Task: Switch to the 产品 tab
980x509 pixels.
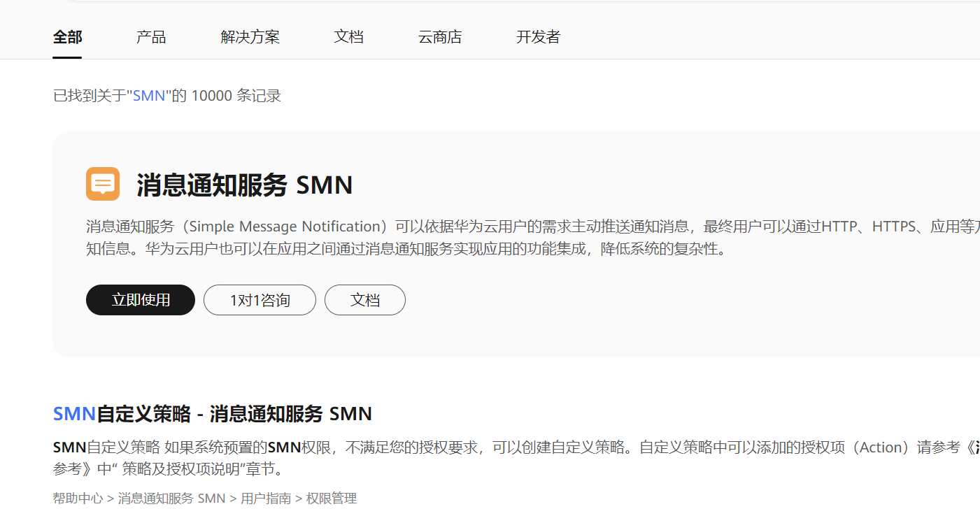Action: pos(151,37)
